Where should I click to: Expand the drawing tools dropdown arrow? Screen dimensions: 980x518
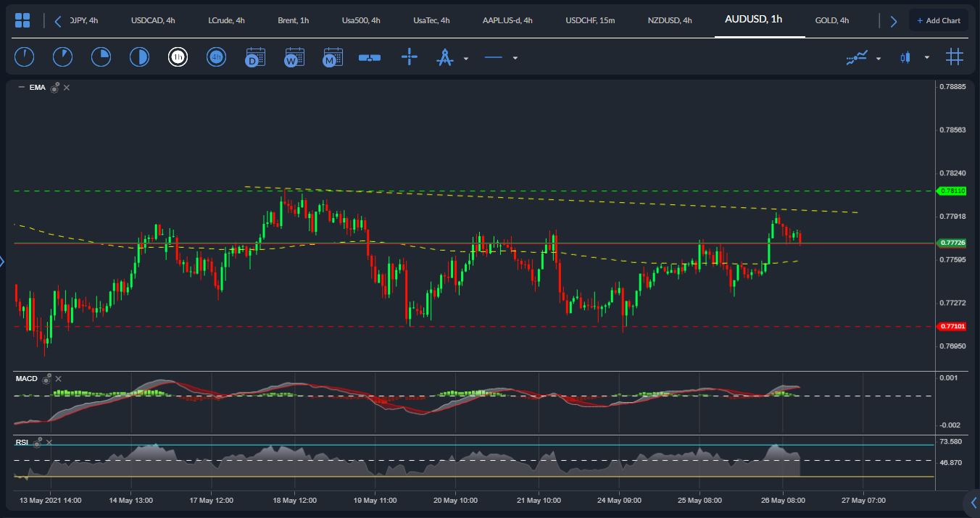click(x=466, y=58)
